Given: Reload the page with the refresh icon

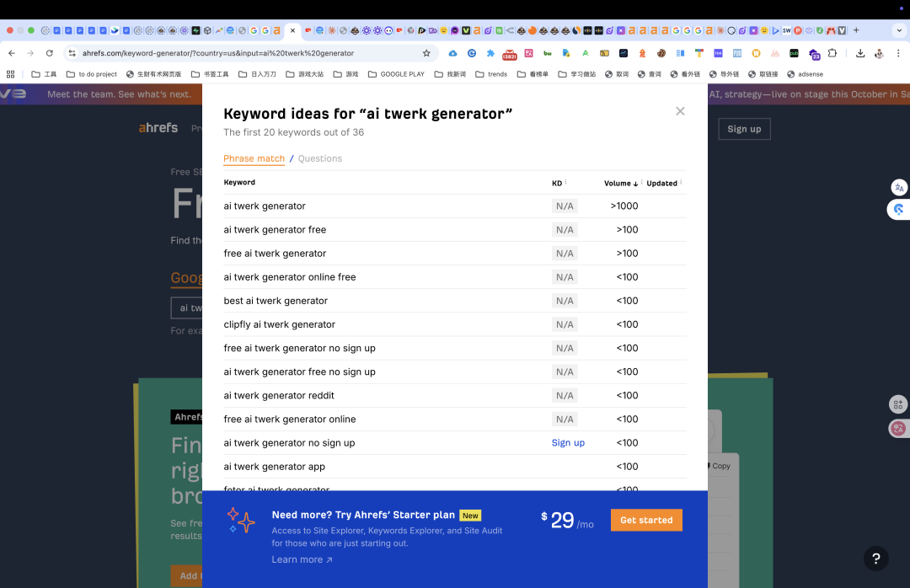Looking at the screenshot, I should [x=50, y=53].
